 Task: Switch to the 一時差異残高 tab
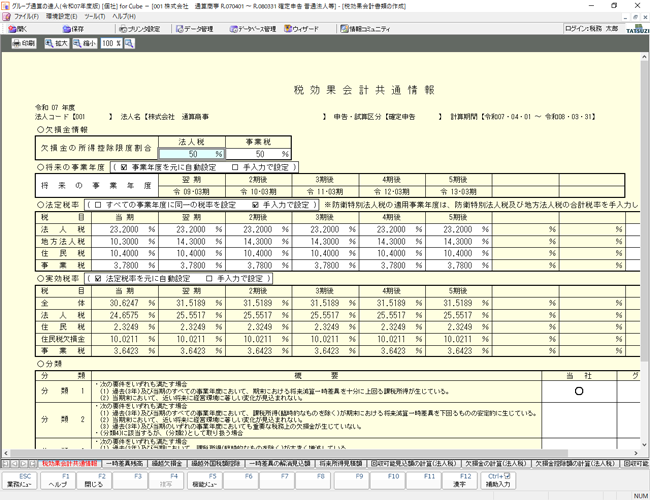[x=124, y=464]
